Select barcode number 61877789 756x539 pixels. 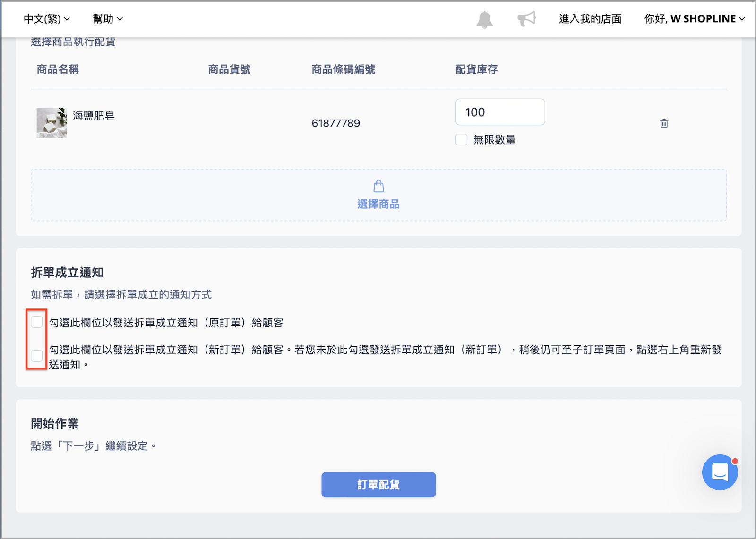[336, 123]
